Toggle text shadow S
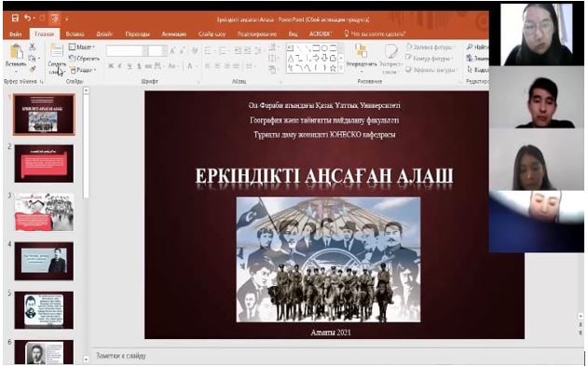This screenshot has width=588, height=367. click(x=139, y=66)
